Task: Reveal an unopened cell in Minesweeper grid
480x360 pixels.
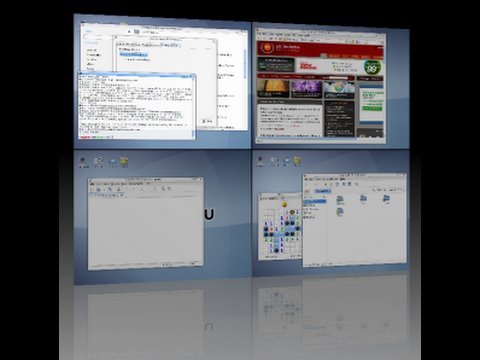Action: [x=267, y=212]
